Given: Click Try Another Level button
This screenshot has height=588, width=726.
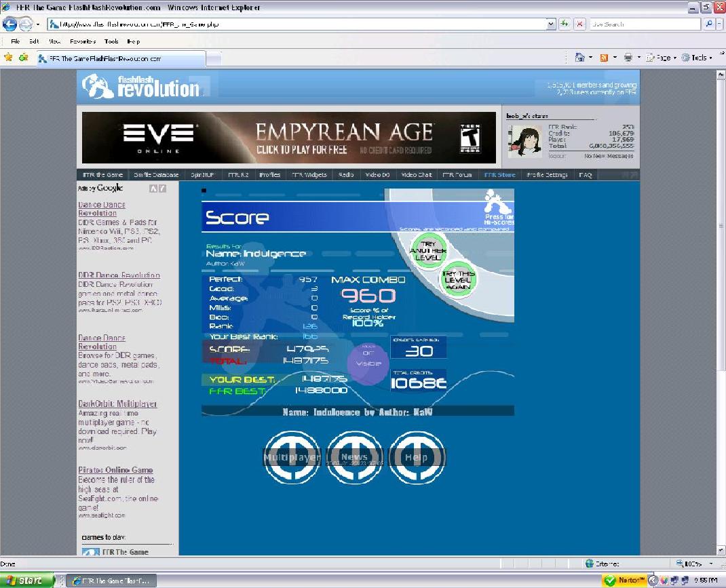Looking at the screenshot, I should (x=428, y=251).
